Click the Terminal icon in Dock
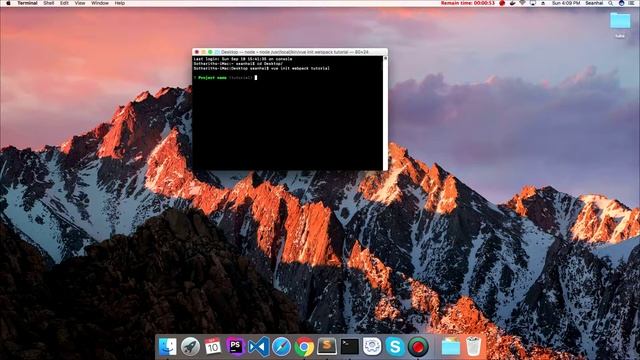This screenshot has height=360, width=640. (x=350, y=347)
